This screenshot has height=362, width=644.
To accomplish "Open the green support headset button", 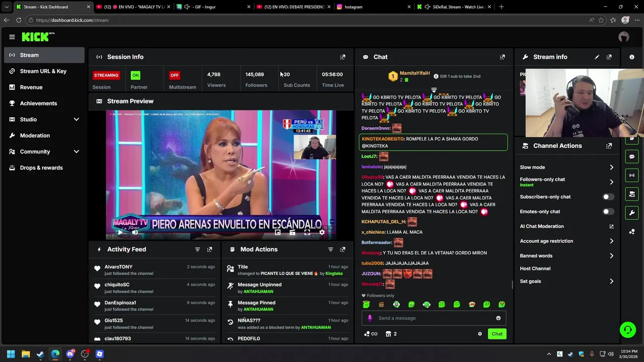I will pyautogui.click(x=628, y=330).
